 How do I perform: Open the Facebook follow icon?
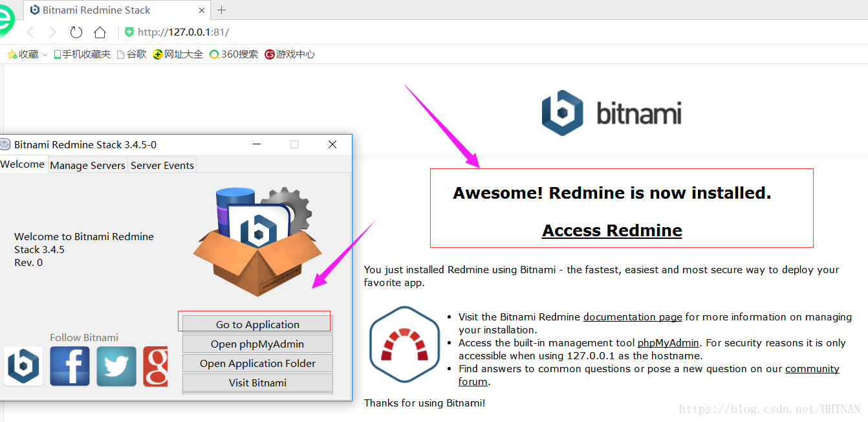pos(70,366)
